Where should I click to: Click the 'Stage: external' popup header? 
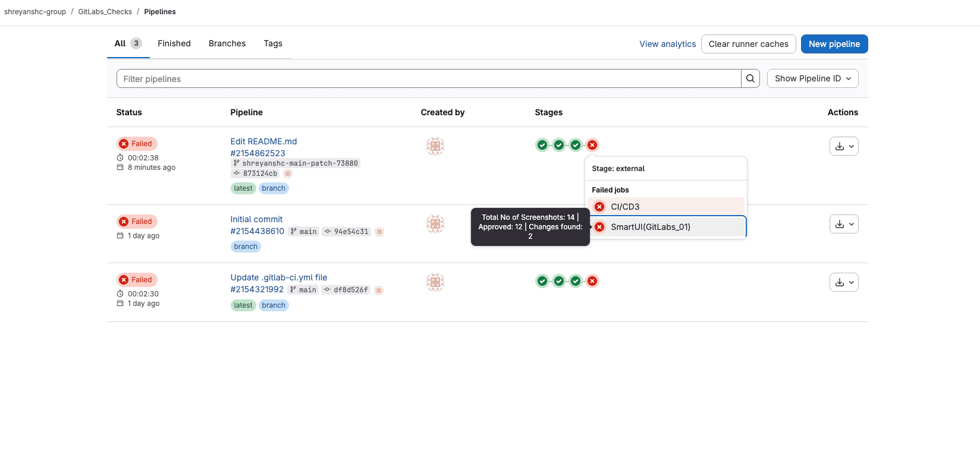click(x=618, y=169)
